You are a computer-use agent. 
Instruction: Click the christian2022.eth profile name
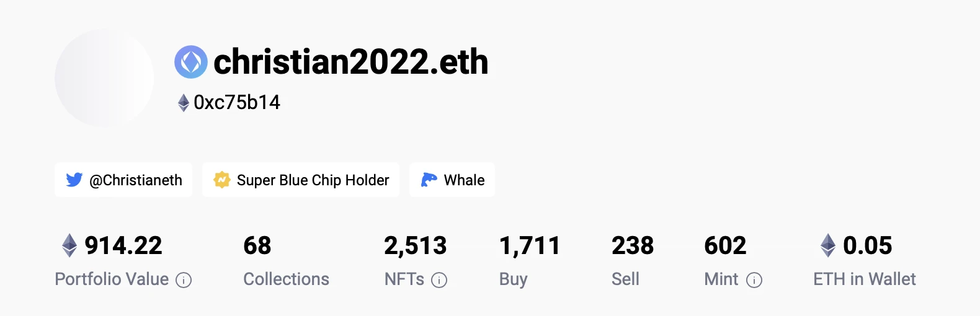point(351,62)
